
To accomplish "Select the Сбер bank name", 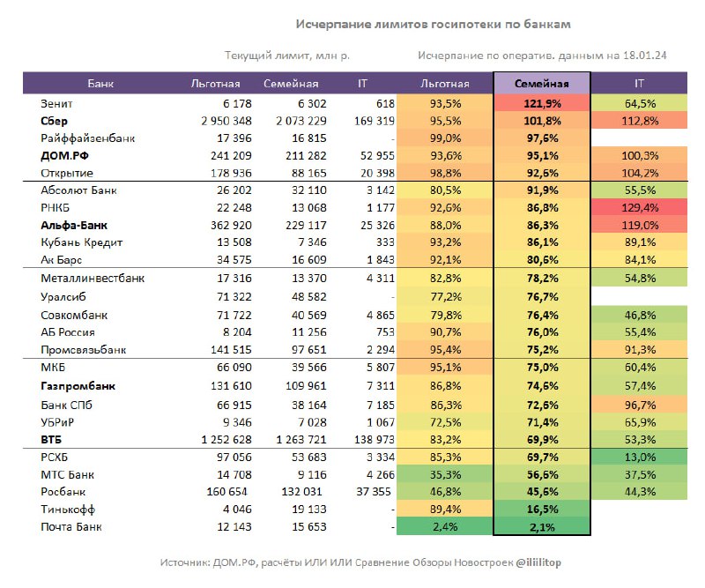I will (x=54, y=121).
